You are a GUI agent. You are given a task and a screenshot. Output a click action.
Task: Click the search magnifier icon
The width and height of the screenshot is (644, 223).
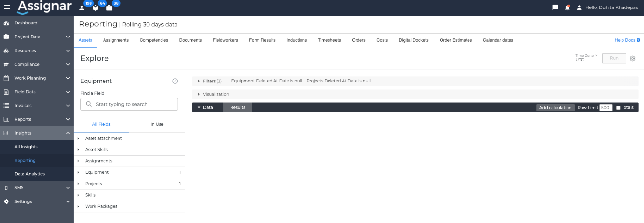tap(89, 104)
